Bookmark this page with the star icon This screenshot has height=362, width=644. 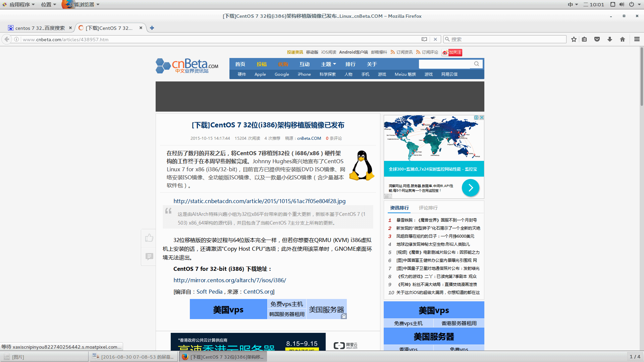[x=574, y=39]
